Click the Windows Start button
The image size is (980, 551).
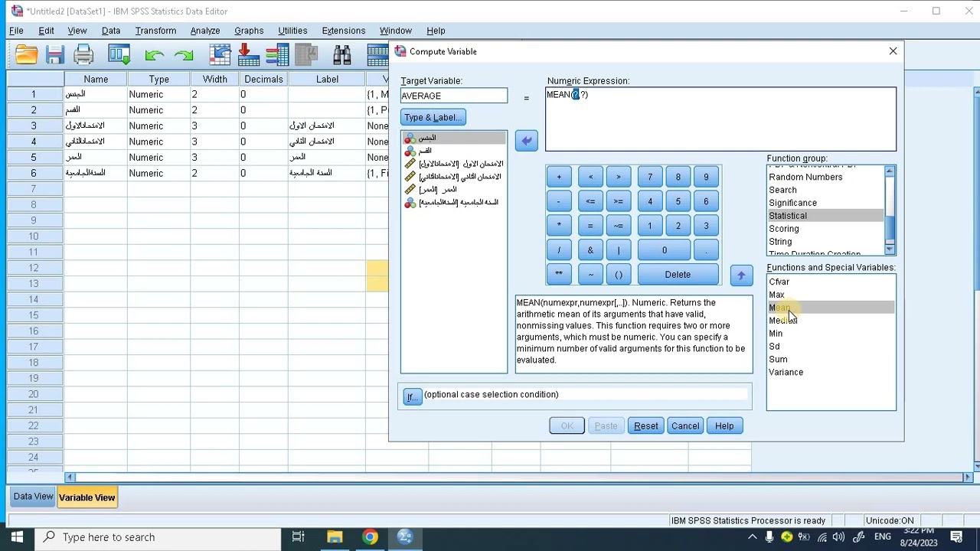(17, 537)
